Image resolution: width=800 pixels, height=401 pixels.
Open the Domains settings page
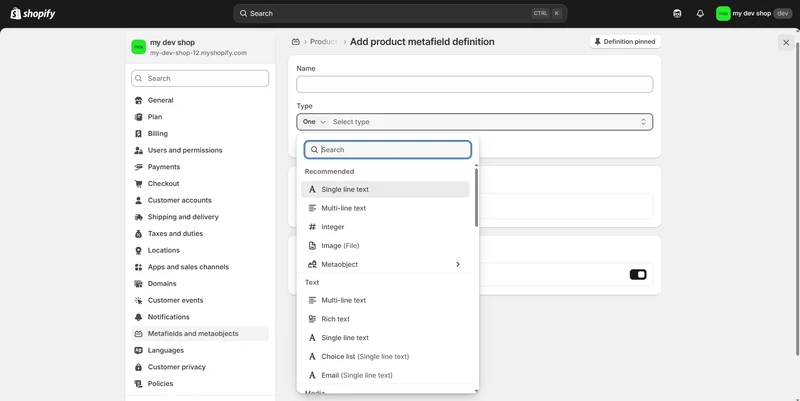coord(200,284)
